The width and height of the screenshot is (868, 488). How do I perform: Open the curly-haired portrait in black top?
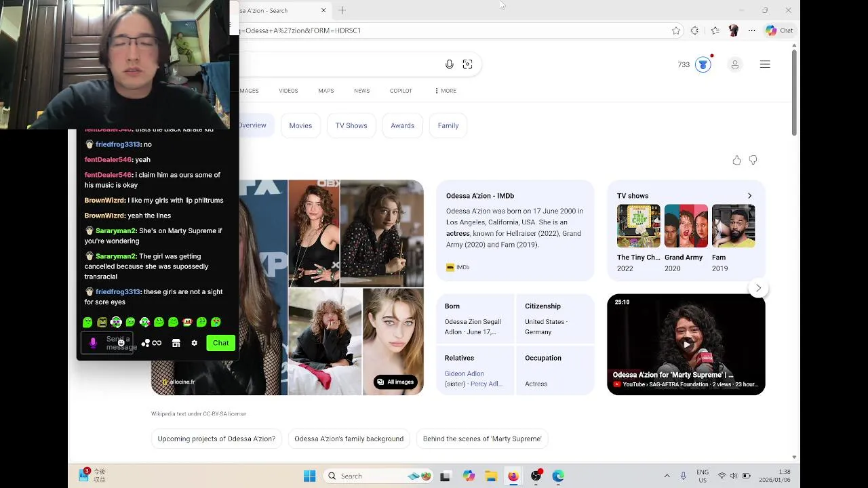tap(314, 233)
